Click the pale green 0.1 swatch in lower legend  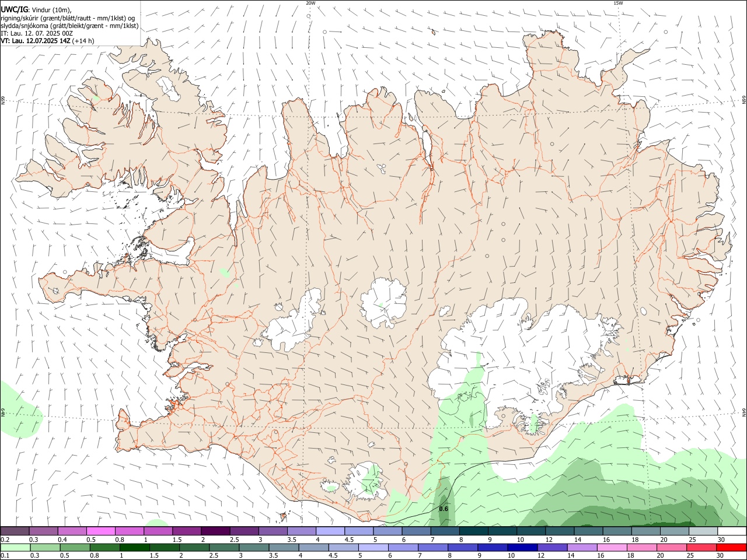15,548
